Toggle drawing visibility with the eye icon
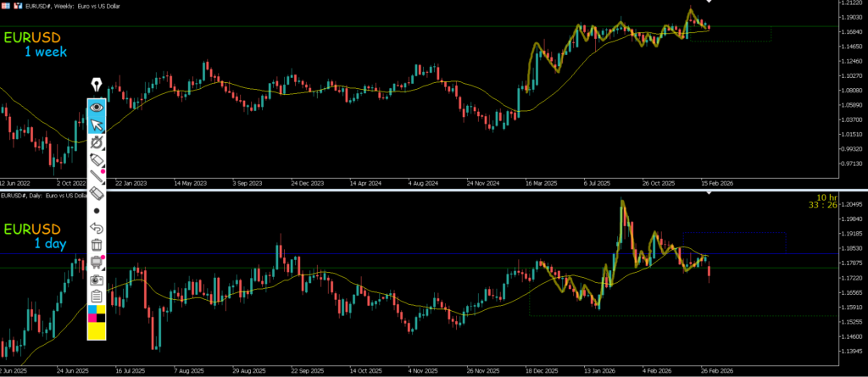 pyautogui.click(x=97, y=108)
